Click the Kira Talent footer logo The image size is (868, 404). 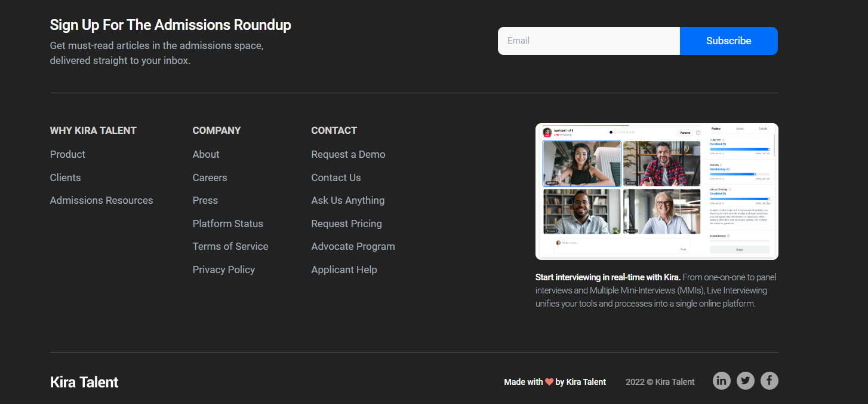[x=84, y=382]
